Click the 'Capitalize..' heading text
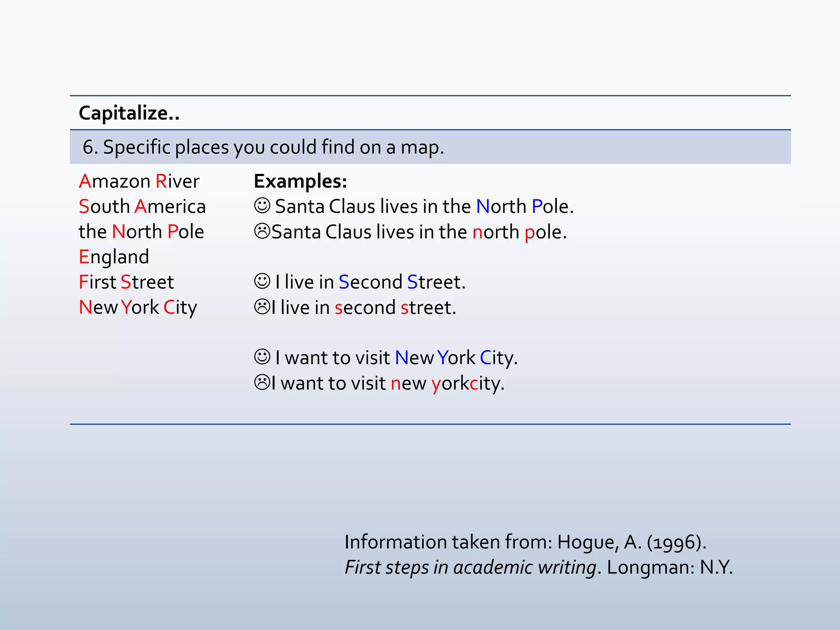This screenshot has height=630, width=840. coord(129,113)
